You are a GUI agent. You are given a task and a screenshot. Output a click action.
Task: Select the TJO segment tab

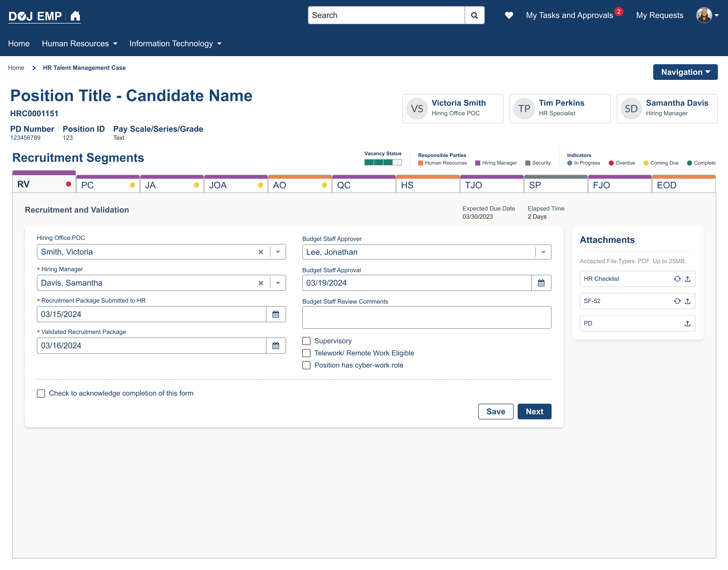[492, 184]
